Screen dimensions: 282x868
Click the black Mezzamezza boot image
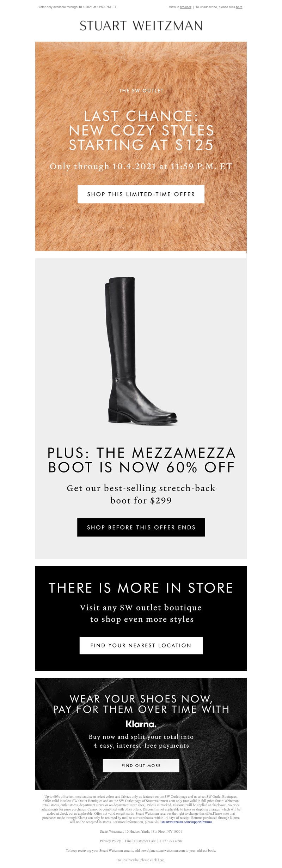coord(141,350)
